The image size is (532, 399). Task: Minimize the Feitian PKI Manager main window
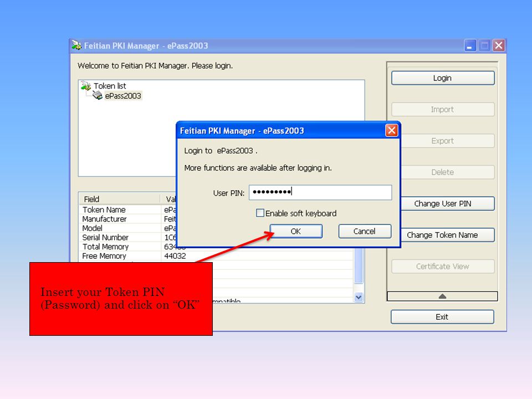pos(470,45)
